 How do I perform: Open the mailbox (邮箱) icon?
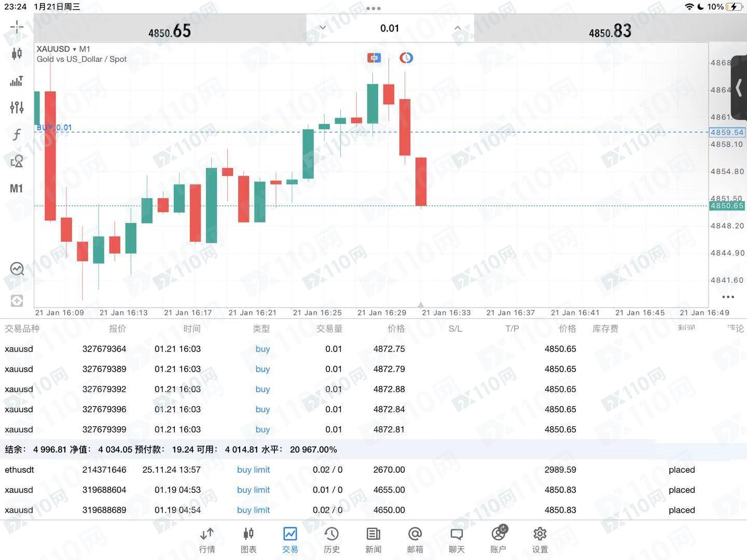[x=415, y=540]
